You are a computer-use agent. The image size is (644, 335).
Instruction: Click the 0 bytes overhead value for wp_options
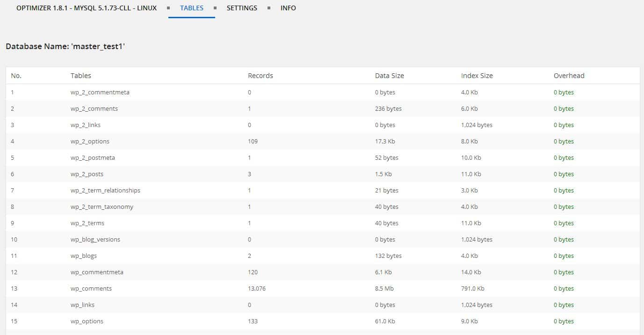coord(563,321)
